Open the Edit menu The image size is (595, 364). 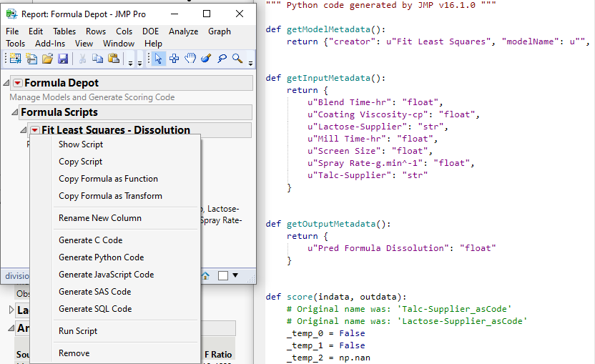(36, 31)
